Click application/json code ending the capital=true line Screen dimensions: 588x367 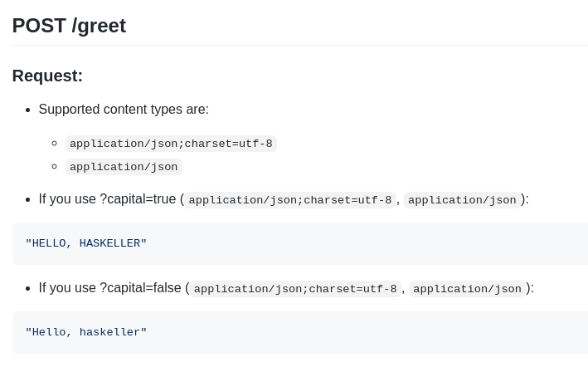pyautogui.click(x=462, y=199)
